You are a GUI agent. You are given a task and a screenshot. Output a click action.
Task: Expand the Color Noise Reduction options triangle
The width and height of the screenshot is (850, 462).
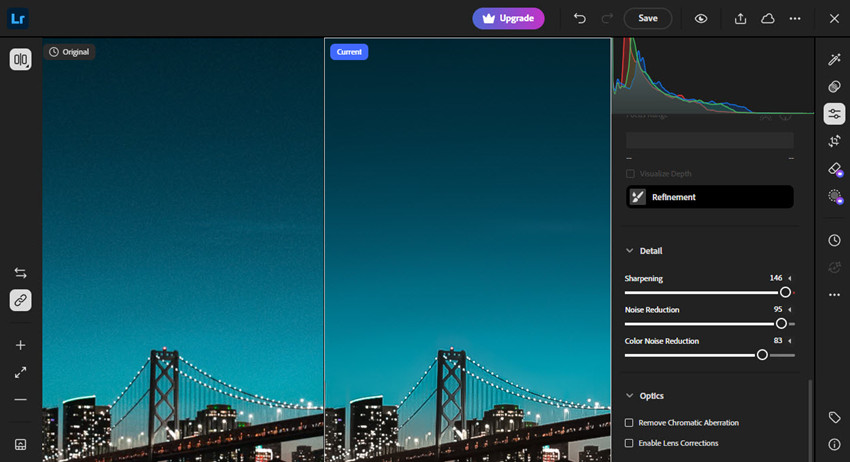tap(790, 341)
